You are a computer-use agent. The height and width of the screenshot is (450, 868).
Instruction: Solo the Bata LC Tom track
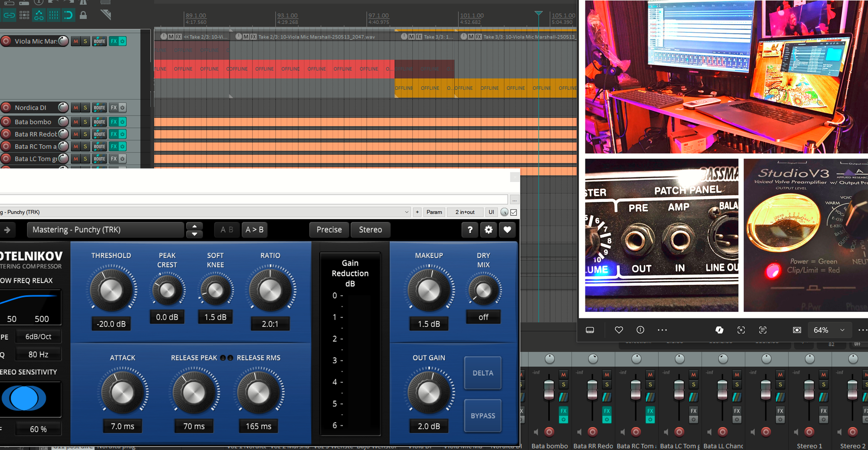(85, 159)
